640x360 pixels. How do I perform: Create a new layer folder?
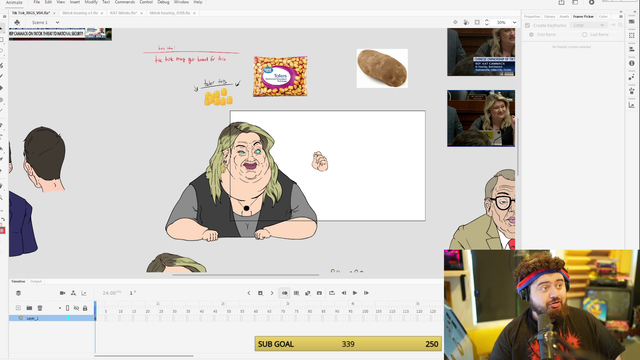coord(29,308)
